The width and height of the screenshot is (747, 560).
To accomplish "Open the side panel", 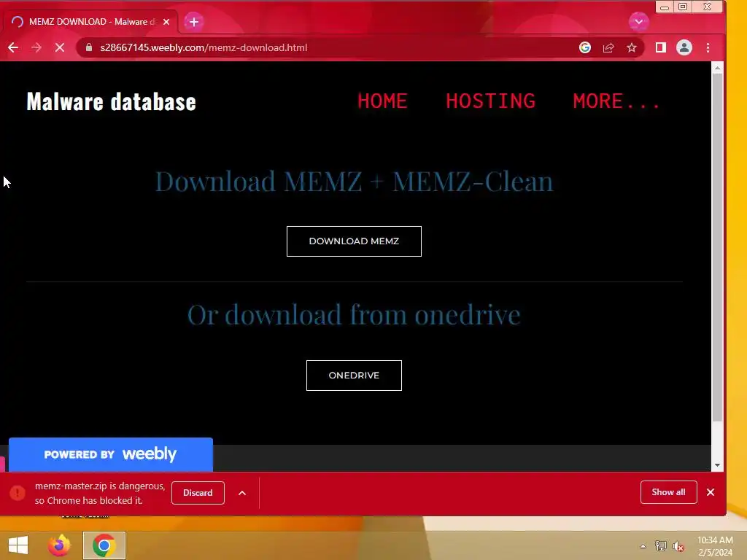I will click(x=661, y=47).
